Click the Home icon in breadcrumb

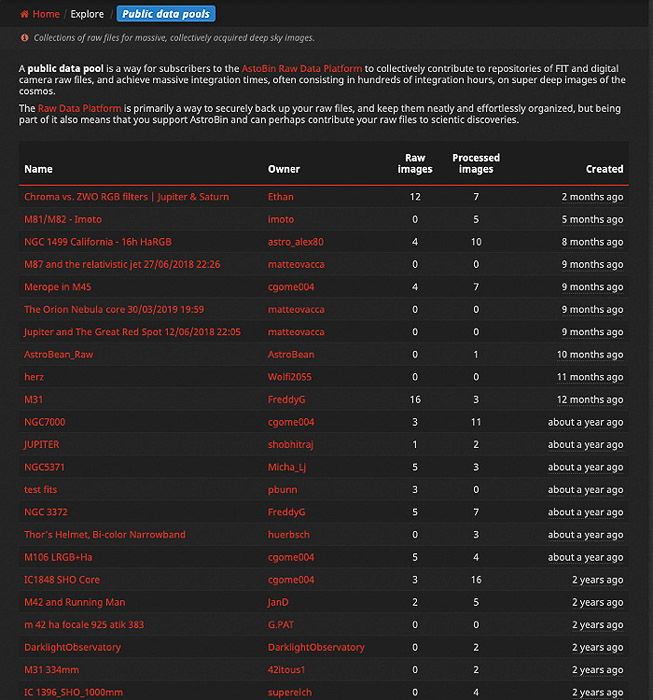pyautogui.click(x=25, y=14)
